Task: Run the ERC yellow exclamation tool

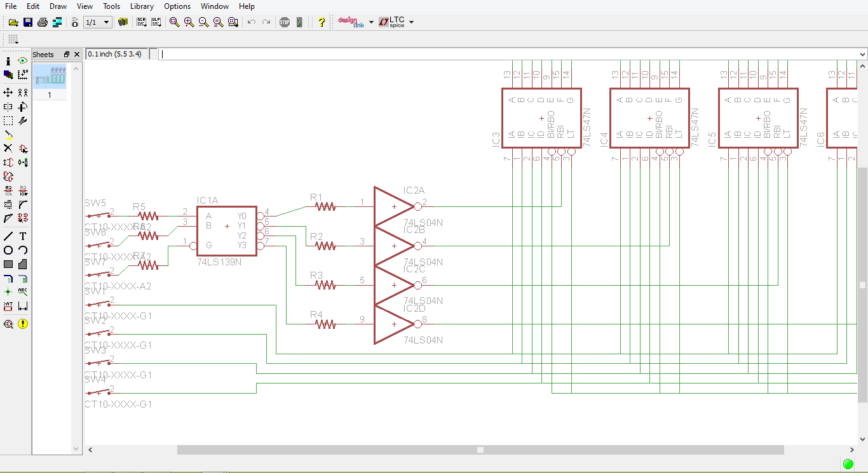Action: click(x=23, y=324)
